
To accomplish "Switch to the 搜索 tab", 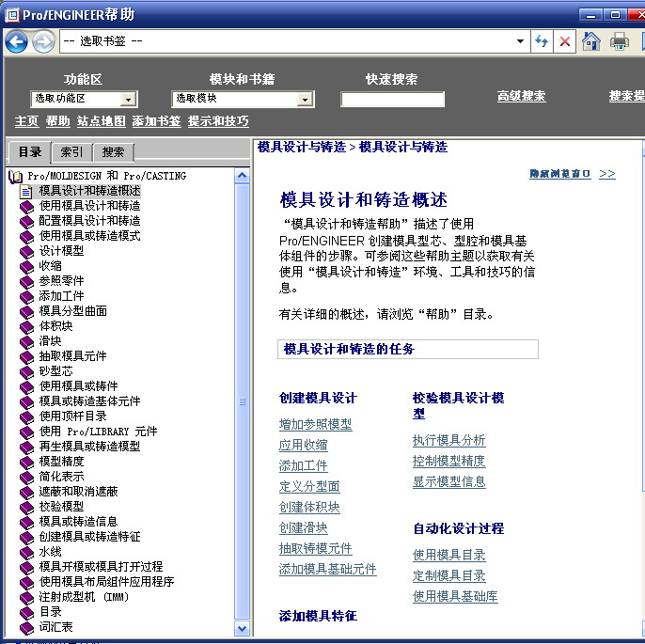I will [x=113, y=152].
